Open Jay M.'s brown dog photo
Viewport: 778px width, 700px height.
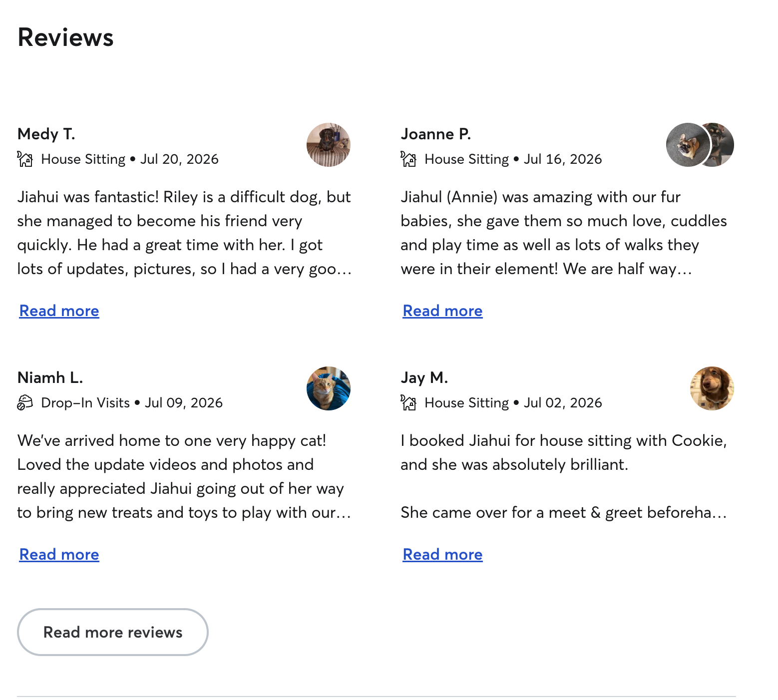click(712, 388)
